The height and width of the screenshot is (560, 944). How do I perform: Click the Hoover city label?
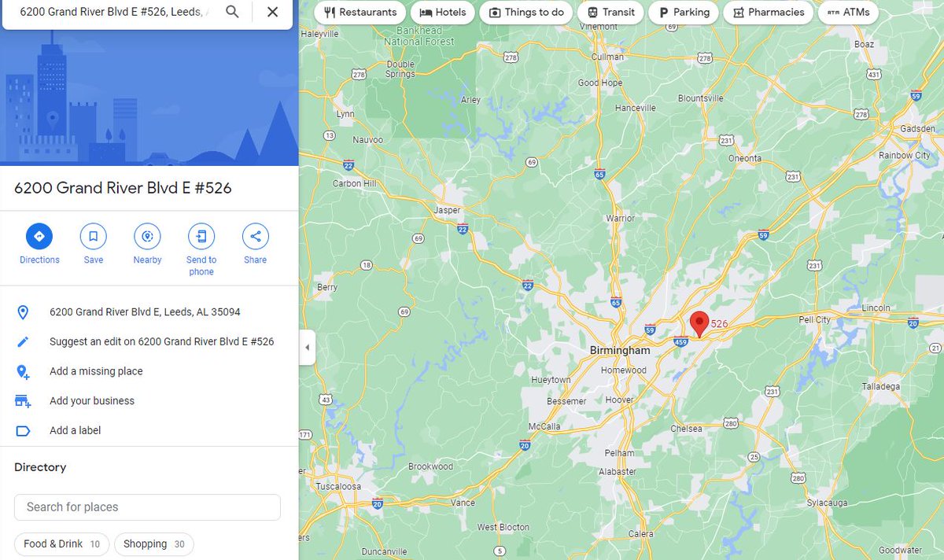point(620,400)
